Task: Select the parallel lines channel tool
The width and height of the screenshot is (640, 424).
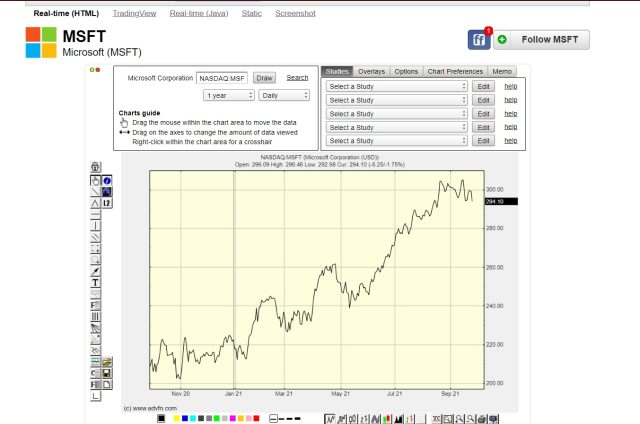Action: coord(95,237)
